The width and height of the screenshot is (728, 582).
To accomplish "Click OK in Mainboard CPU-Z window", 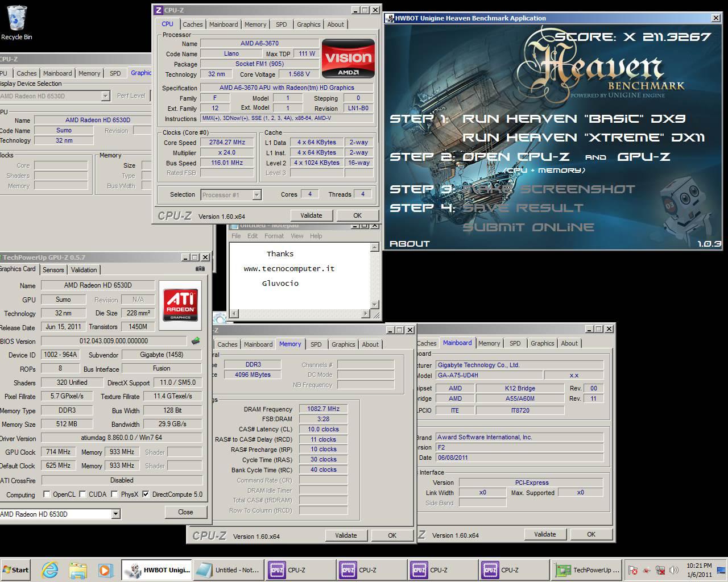I will point(591,534).
